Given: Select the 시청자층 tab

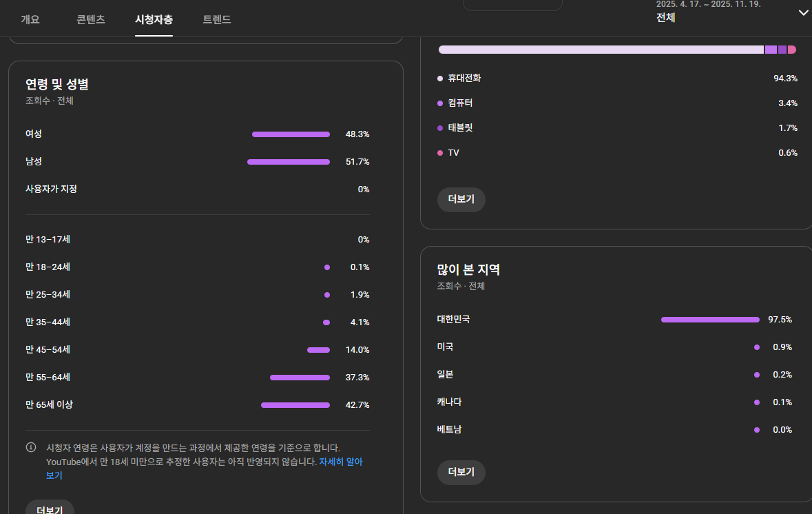Looking at the screenshot, I should (154, 19).
